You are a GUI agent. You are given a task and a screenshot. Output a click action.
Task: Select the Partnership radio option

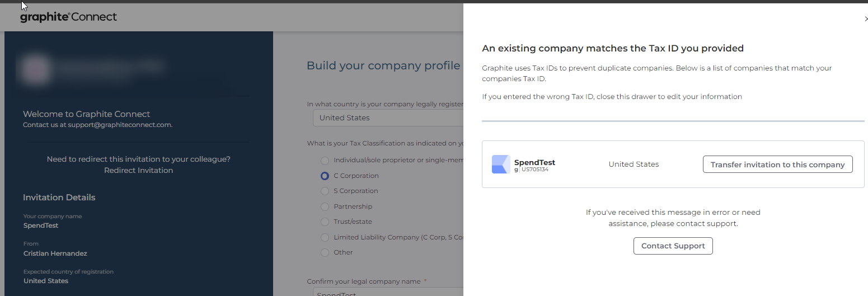(325, 206)
